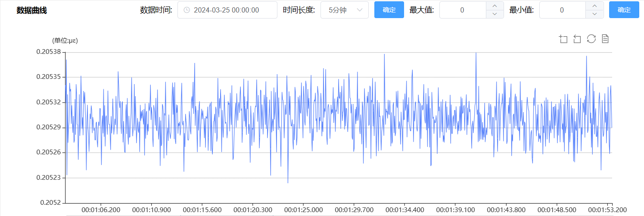
Task: Increase 最大值 with the up arrow
Action: point(495,6)
